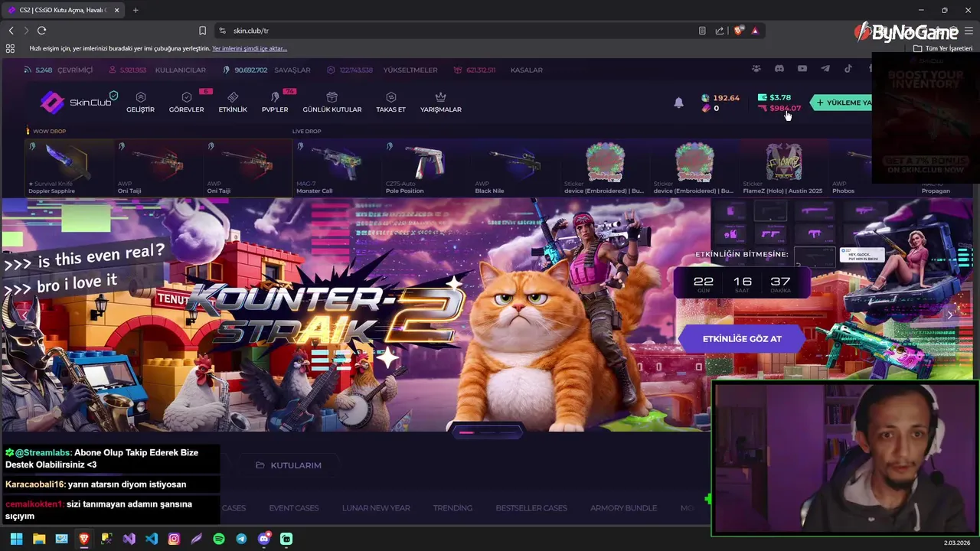Screen dimensions: 980x551
Task: Click the banner slide indicator bar
Action: click(488, 432)
